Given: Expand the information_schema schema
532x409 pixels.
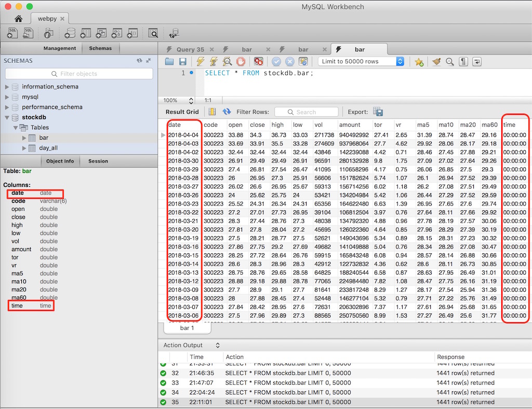Looking at the screenshot, I should coord(7,87).
